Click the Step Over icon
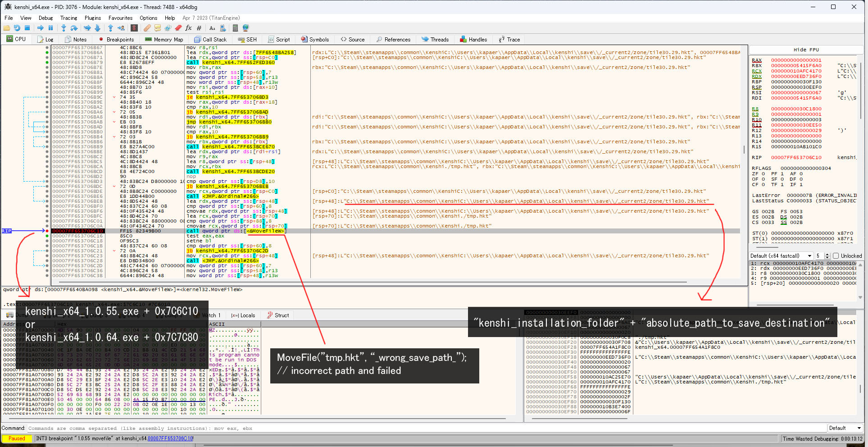Viewport: 868px width, 447px height. click(x=75, y=28)
